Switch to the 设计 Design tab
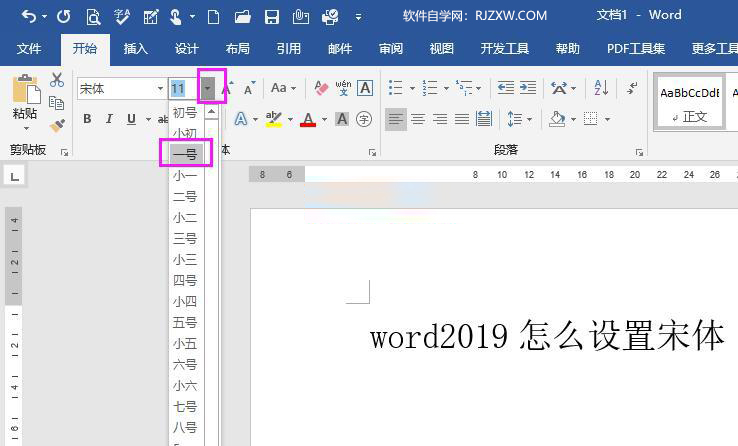738x446 pixels. point(186,48)
